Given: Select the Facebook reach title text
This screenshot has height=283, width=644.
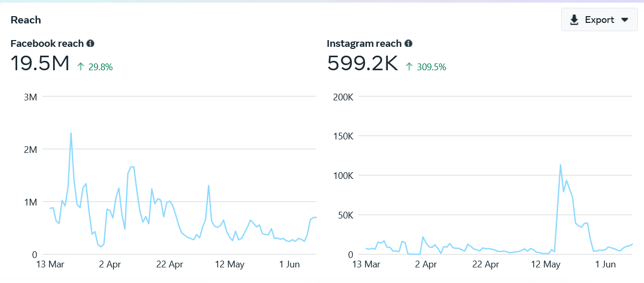Looking at the screenshot, I should (x=47, y=44).
